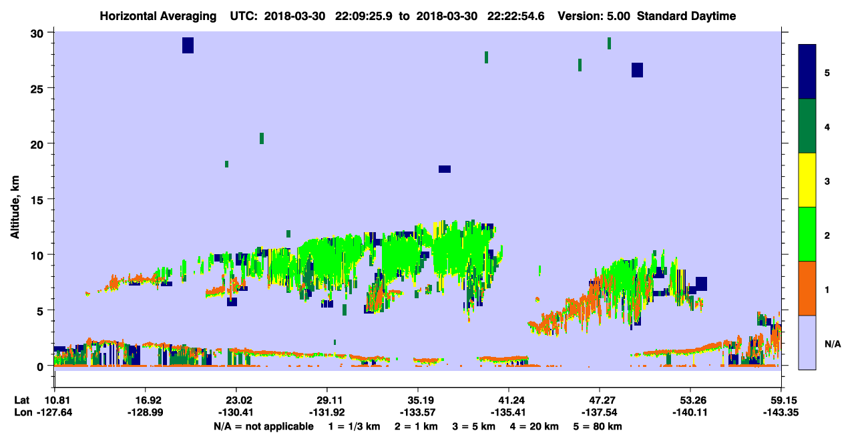Click legend entry '3 = 5 km'
The width and height of the screenshot is (868, 445).
click(x=473, y=426)
